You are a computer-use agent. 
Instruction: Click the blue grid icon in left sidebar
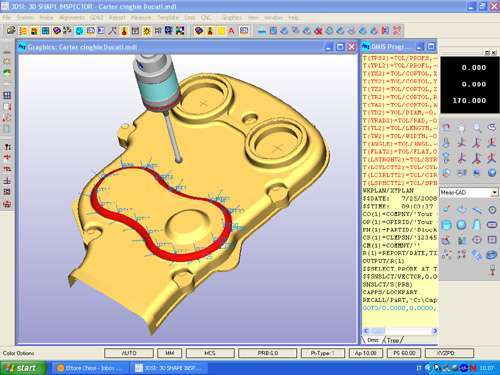click(7, 96)
